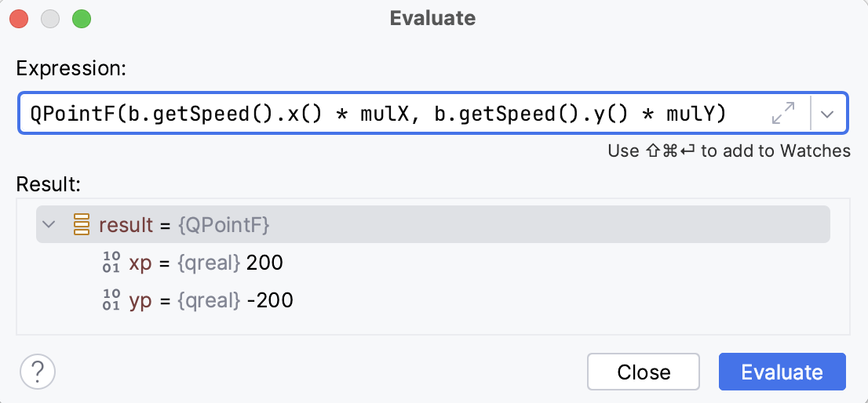Click the 'add to Watches' shortcut hint

click(x=728, y=151)
